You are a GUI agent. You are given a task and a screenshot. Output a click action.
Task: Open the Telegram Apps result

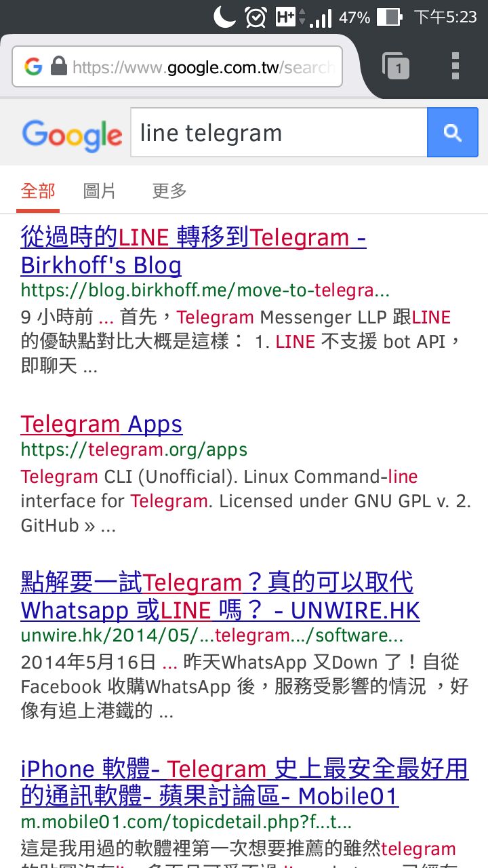coord(102,425)
